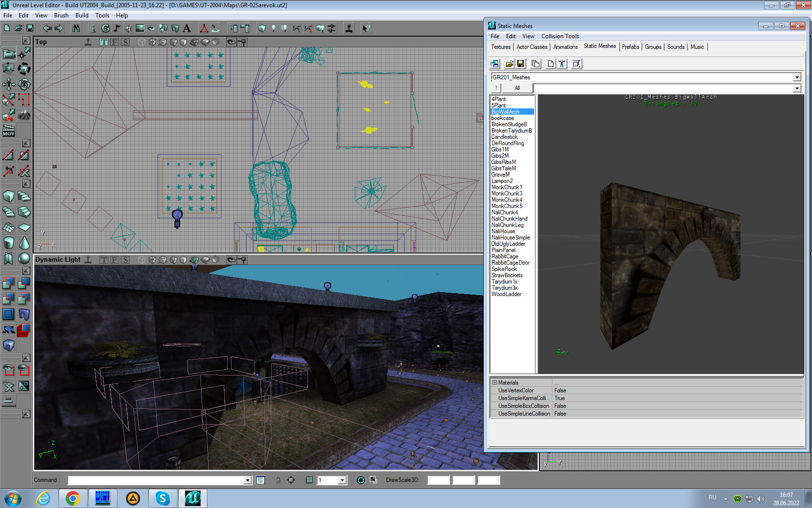
Task: Click the Cone brush builder icon
Action: [24, 243]
